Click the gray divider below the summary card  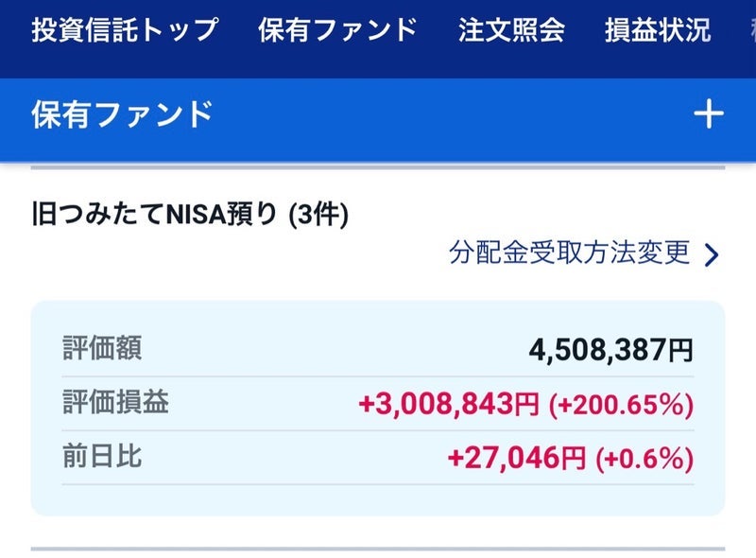pos(378,549)
